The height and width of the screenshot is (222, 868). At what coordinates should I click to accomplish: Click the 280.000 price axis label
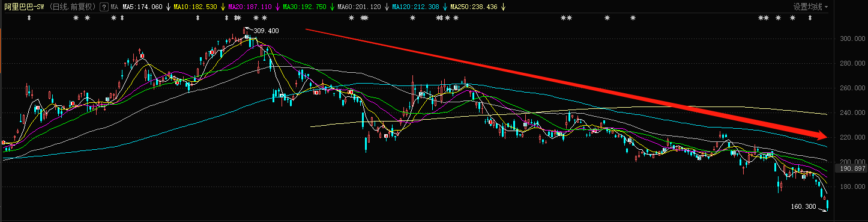[852, 63]
